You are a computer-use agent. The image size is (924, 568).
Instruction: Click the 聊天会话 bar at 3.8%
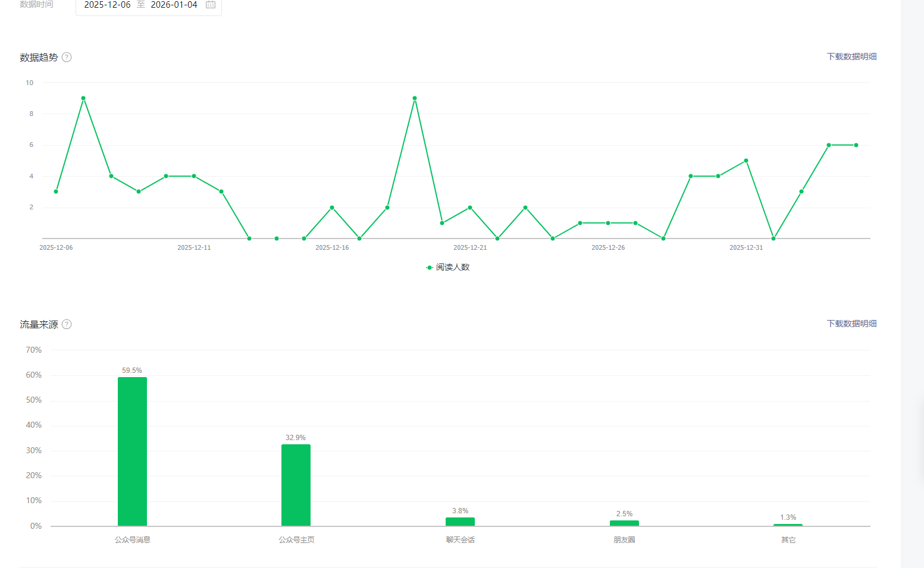460,522
